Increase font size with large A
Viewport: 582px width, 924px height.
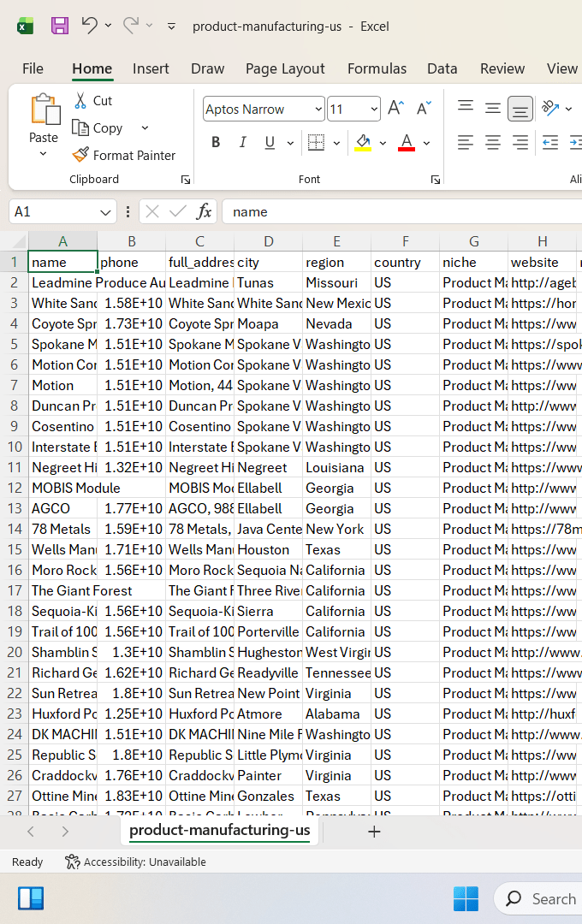(396, 109)
